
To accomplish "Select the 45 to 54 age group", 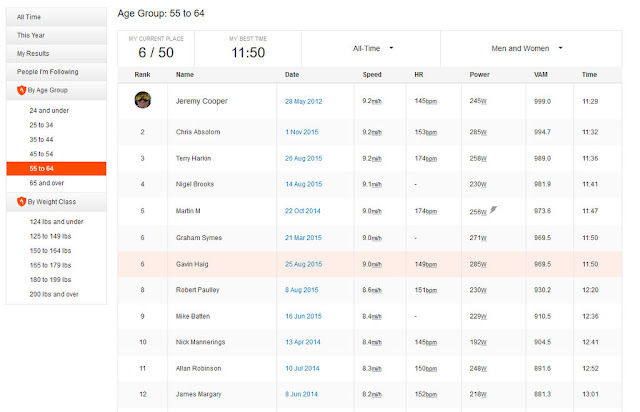I will pyautogui.click(x=42, y=154).
